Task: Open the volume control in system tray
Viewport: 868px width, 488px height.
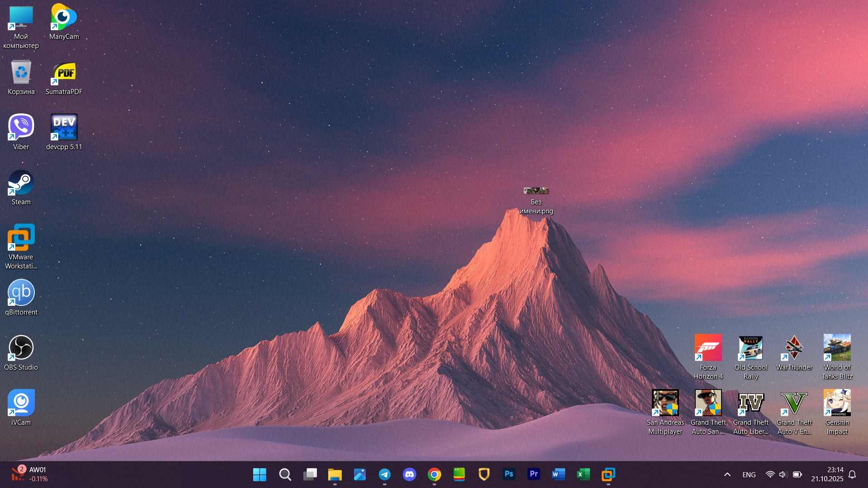Action: point(783,474)
